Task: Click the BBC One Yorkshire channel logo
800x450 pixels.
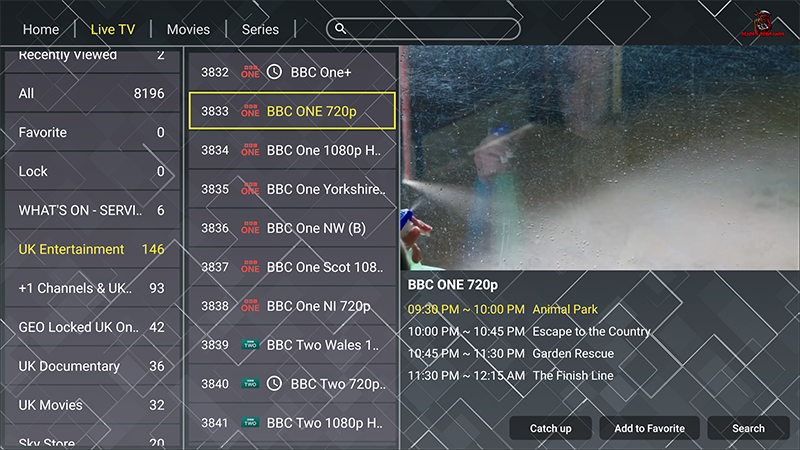Action: tap(250, 189)
